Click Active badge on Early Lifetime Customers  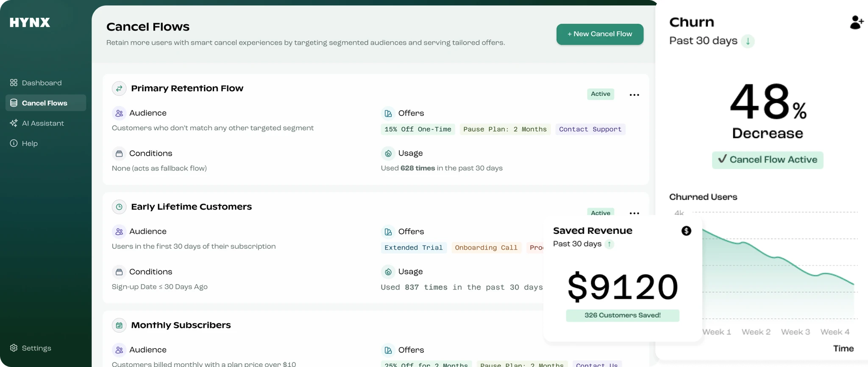[601, 212]
